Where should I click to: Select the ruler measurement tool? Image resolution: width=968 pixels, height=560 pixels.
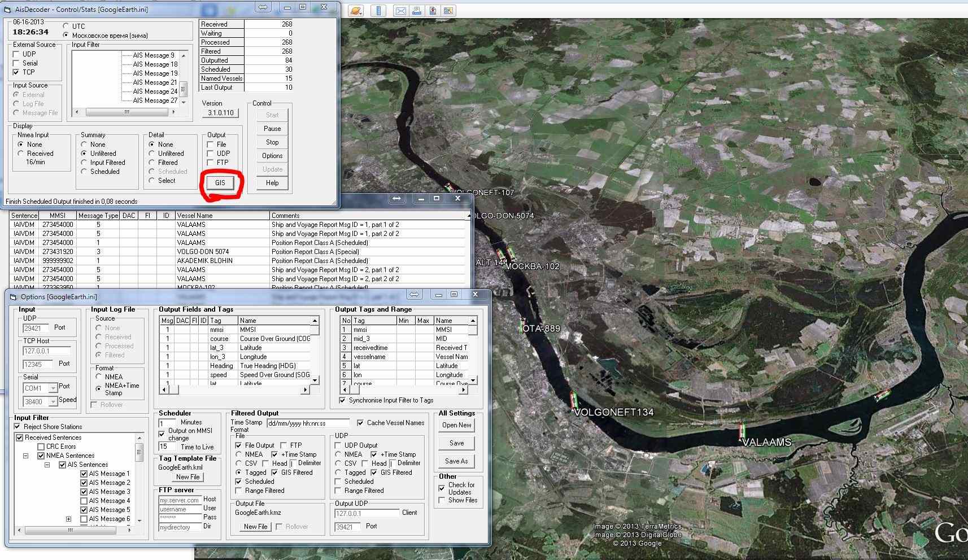coord(378,11)
